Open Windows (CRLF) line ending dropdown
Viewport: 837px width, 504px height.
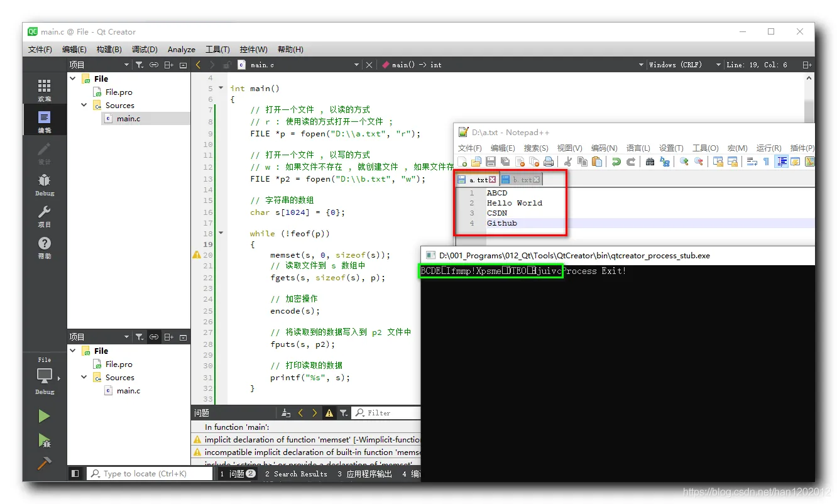click(x=685, y=65)
